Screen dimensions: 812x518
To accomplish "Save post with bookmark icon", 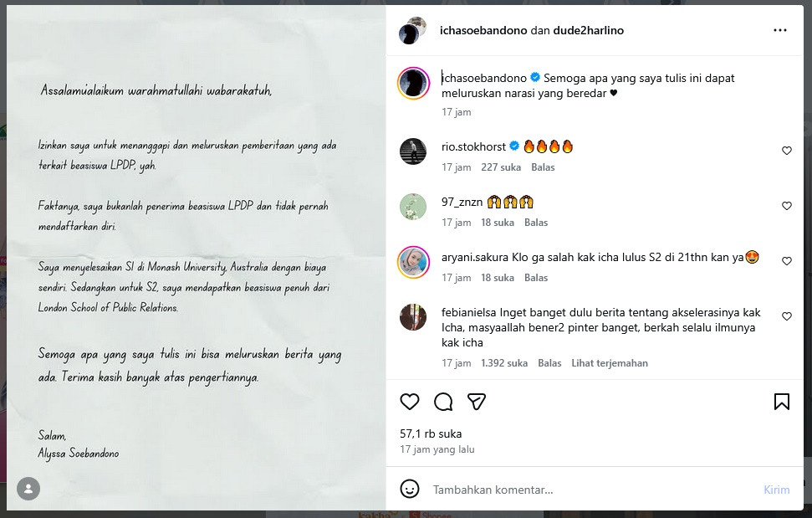I will coord(781,402).
